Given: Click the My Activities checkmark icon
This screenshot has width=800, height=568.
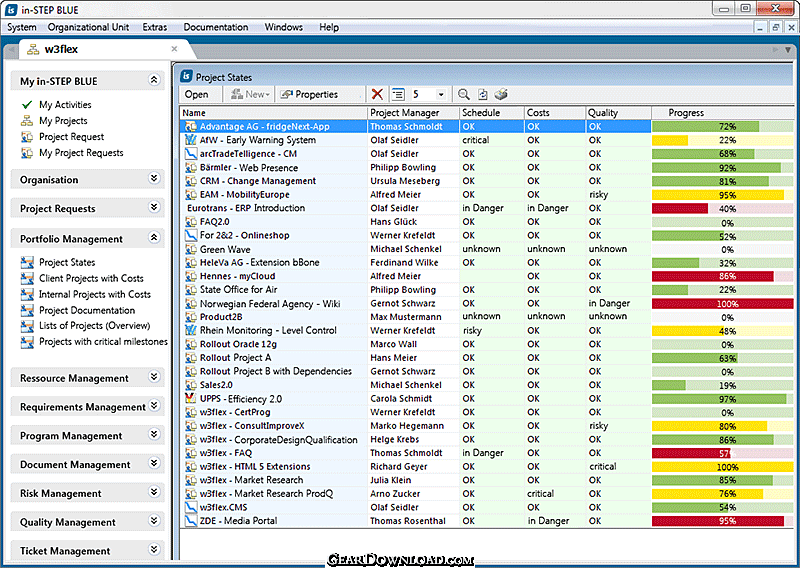Looking at the screenshot, I should pos(27,105).
